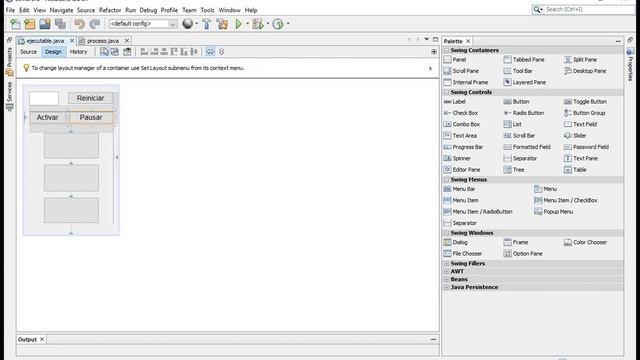
Task: Collapse the Swing Controls section
Action: click(447, 92)
